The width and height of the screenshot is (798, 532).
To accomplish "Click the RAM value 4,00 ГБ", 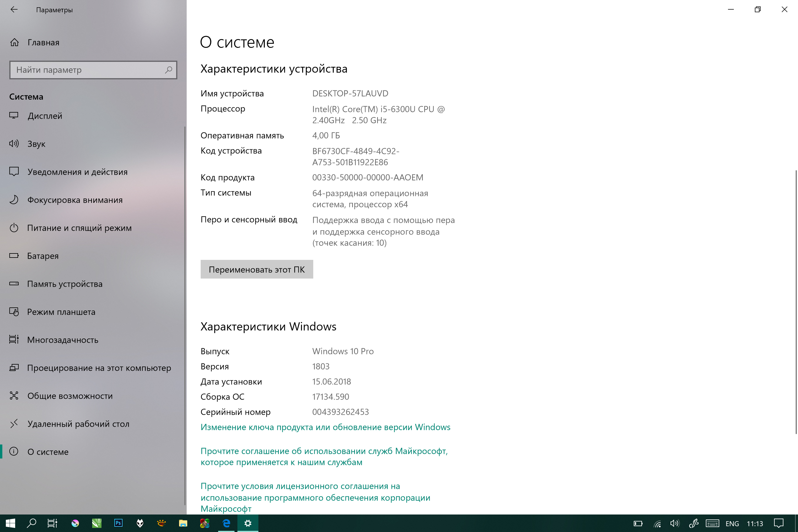I will (326, 135).
